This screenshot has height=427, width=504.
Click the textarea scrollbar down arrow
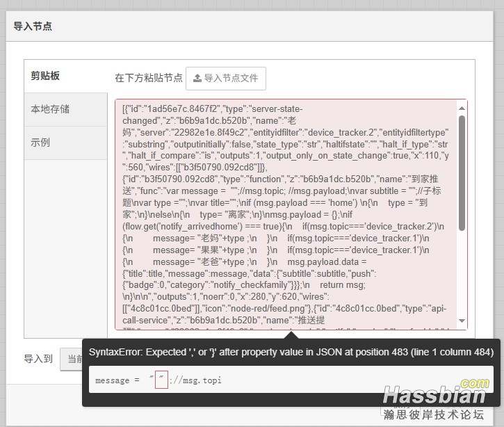pyautogui.click(x=462, y=321)
